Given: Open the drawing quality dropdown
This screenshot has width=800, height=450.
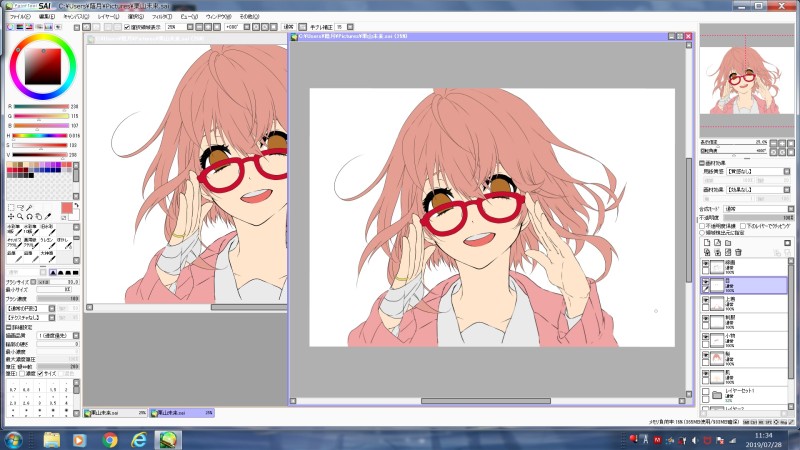Looking at the screenshot, I should pos(76,336).
